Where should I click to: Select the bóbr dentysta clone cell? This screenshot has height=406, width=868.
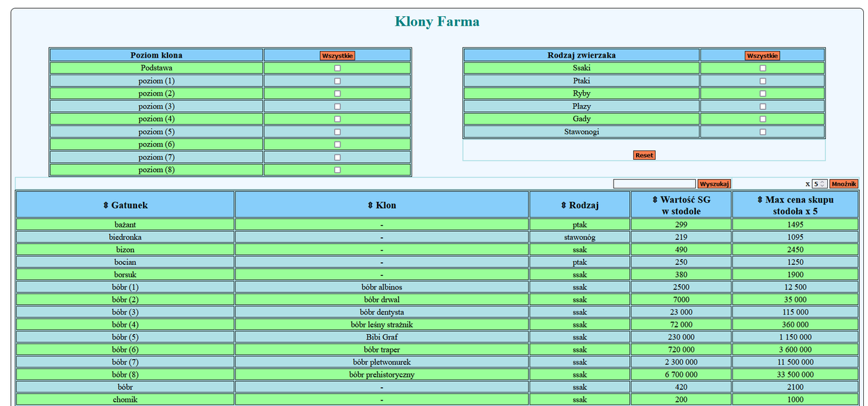pyautogui.click(x=382, y=312)
